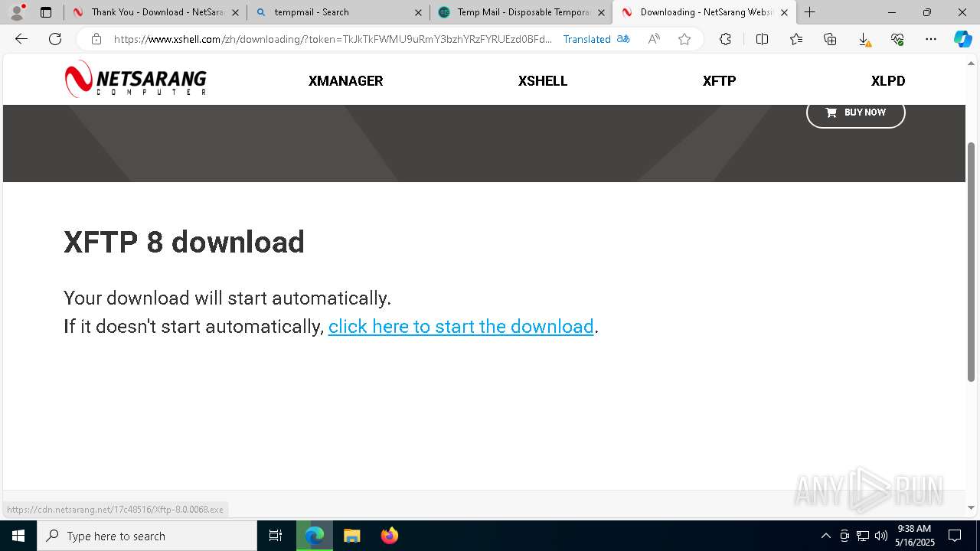Add this page to favorites star
The width and height of the screenshot is (980, 551).
[x=684, y=39]
